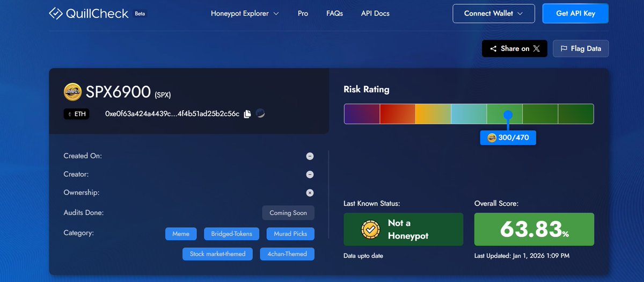The height and width of the screenshot is (282, 644).
Task: Click the SPX6900 token logo
Action: pos(72,92)
